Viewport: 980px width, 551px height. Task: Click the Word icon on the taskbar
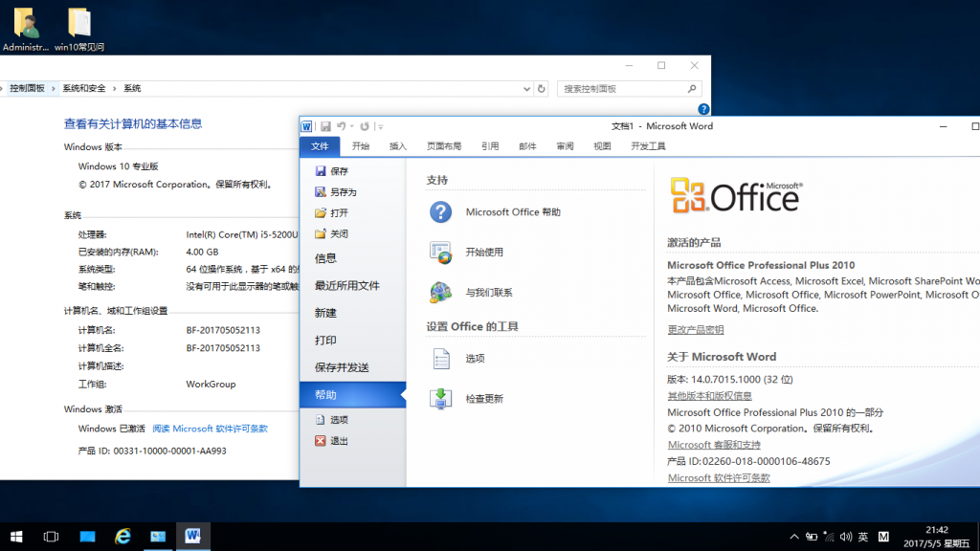click(x=192, y=536)
